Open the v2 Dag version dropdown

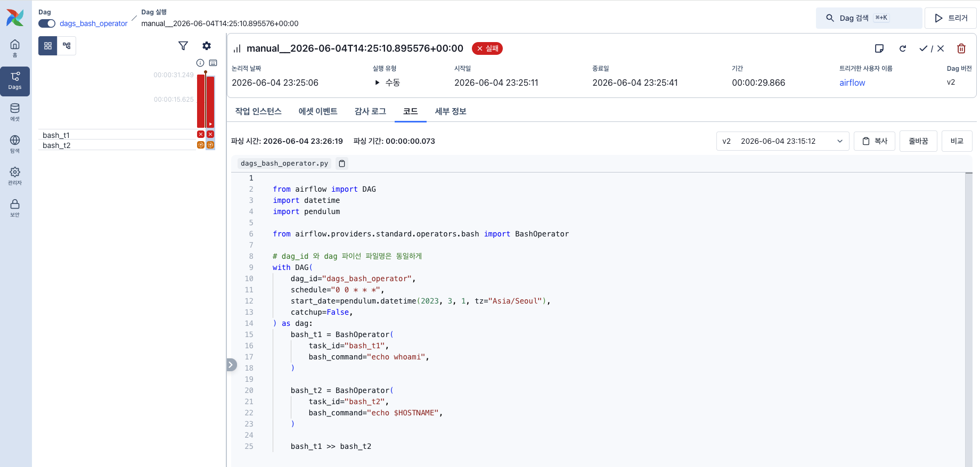pos(782,141)
